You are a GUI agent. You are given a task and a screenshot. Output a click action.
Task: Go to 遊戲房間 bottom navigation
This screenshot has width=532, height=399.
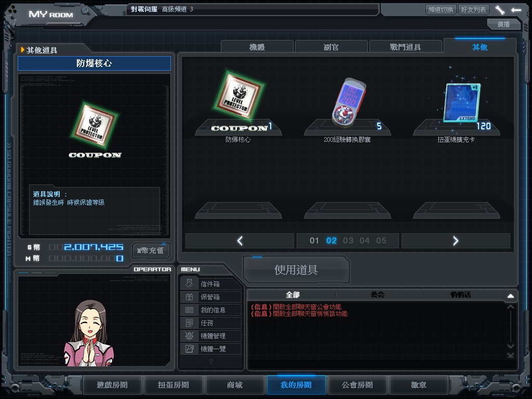coord(112,385)
